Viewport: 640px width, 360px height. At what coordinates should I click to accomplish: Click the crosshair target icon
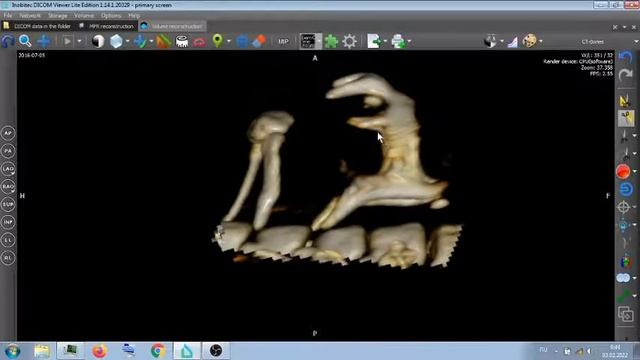pyautogui.click(x=623, y=207)
